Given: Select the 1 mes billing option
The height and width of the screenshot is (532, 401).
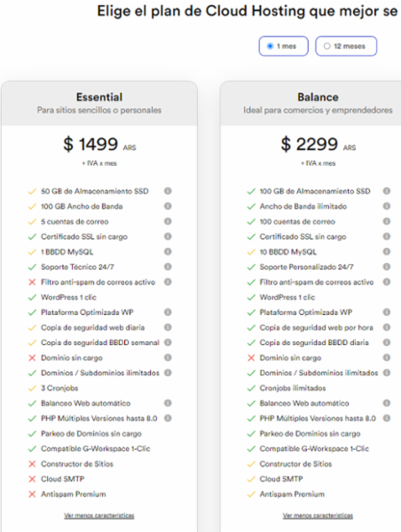Looking at the screenshot, I should 284,46.
